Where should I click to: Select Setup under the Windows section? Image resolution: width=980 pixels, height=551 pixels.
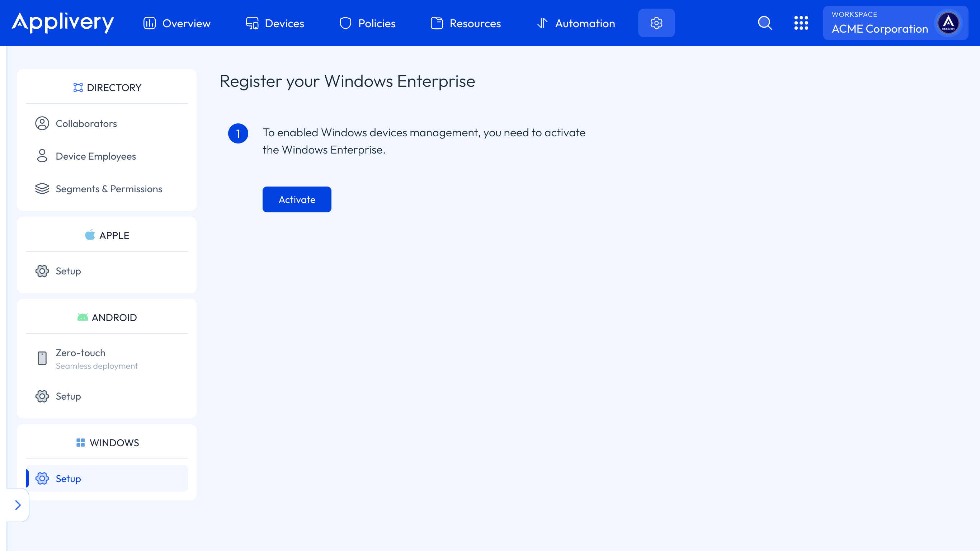(69, 478)
